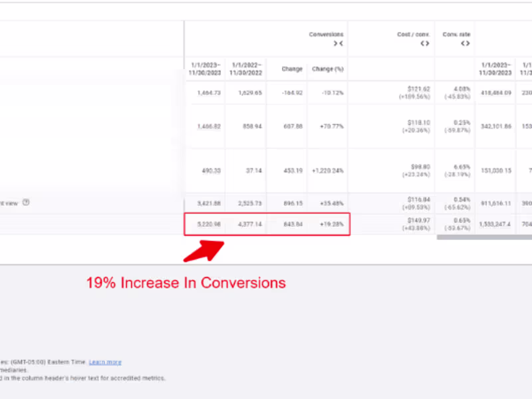Image resolution: width=532 pixels, height=399 pixels.
Task: Sort by Cost / conv. header
Action: (x=413, y=35)
